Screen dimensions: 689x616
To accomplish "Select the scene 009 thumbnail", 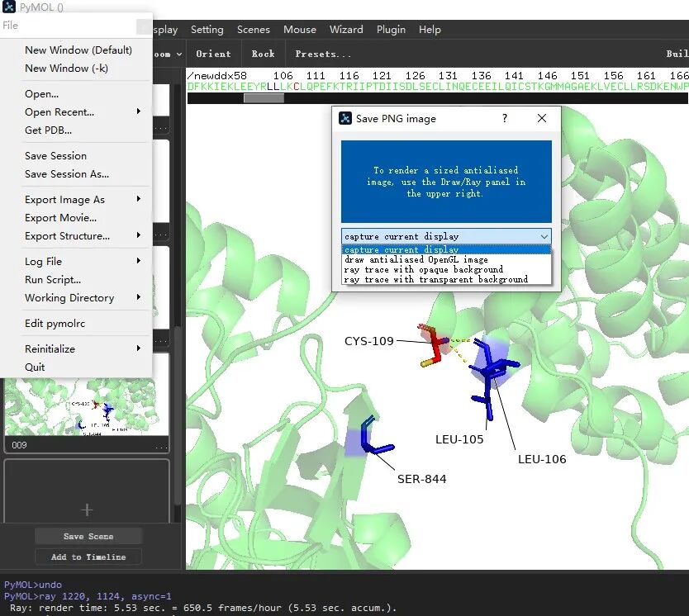I will pyautogui.click(x=87, y=405).
